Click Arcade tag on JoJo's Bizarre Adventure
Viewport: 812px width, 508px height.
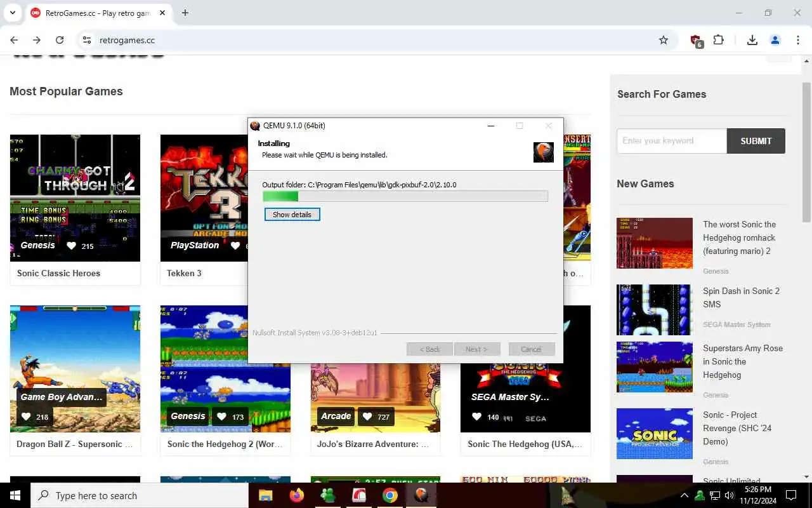[x=336, y=417]
